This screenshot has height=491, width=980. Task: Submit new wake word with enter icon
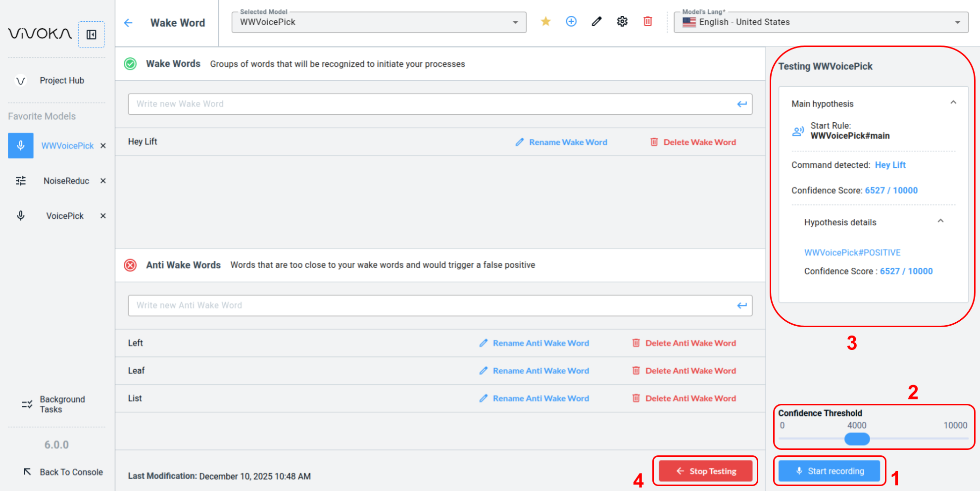(x=741, y=104)
